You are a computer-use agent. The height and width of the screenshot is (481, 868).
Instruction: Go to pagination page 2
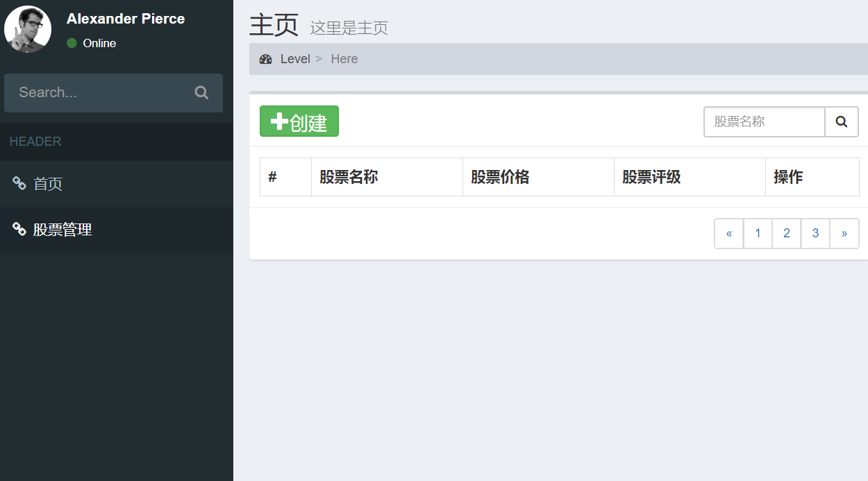coord(786,233)
